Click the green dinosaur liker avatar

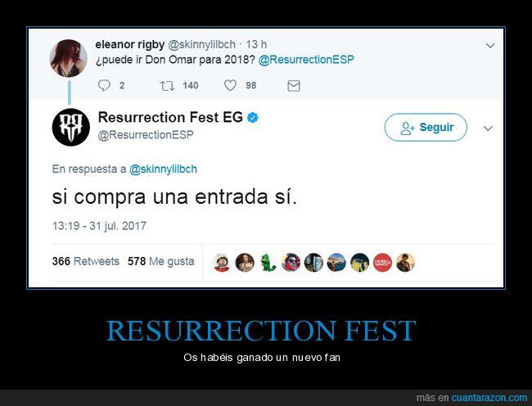[268, 263]
